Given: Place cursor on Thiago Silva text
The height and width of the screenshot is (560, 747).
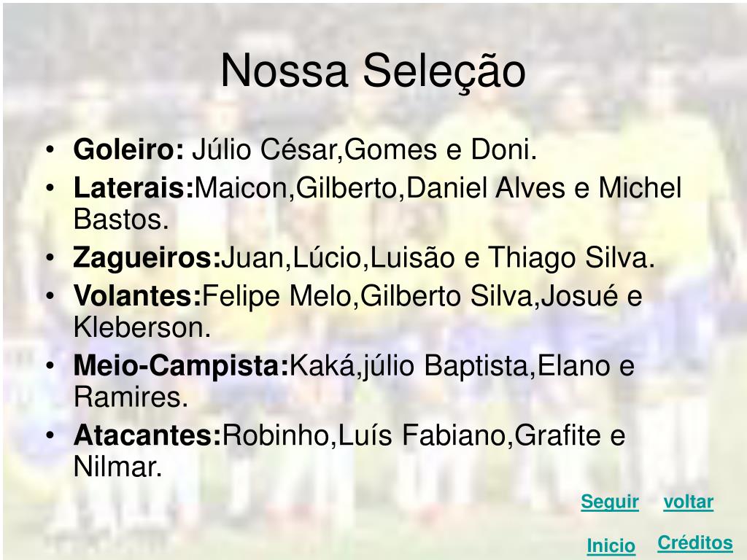Looking at the screenshot, I should click(x=568, y=257).
